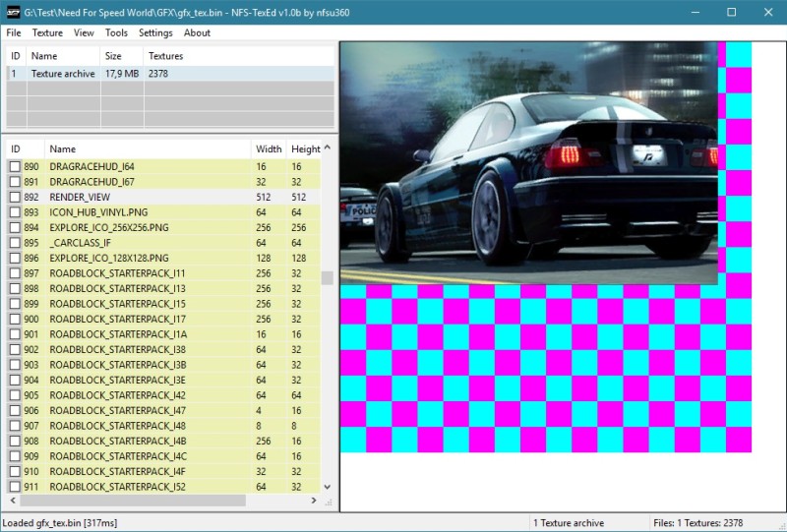Tick checkbox for ROADBLOCK_STARTERPACK_I3E
The width and height of the screenshot is (787, 532).
[15, 380]
